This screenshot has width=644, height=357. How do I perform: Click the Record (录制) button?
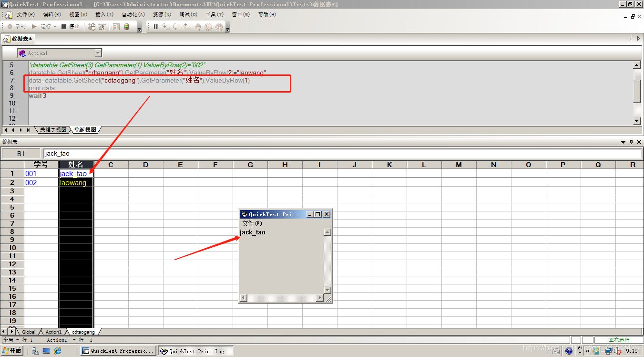tap(16, 27)
